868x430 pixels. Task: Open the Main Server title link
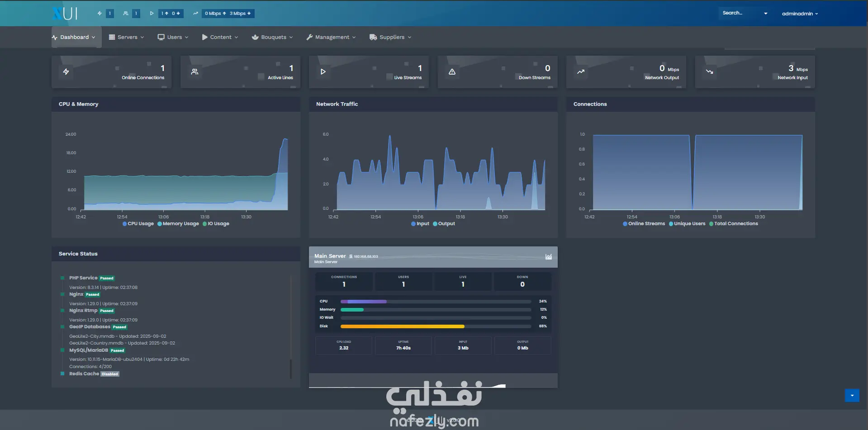(330, 256)
